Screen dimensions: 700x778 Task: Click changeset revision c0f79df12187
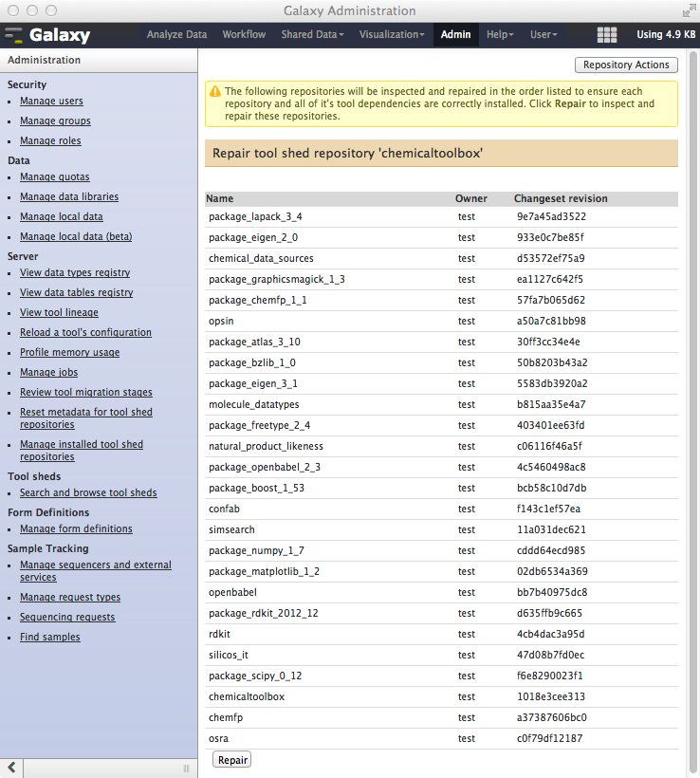[x=549, y=738]
